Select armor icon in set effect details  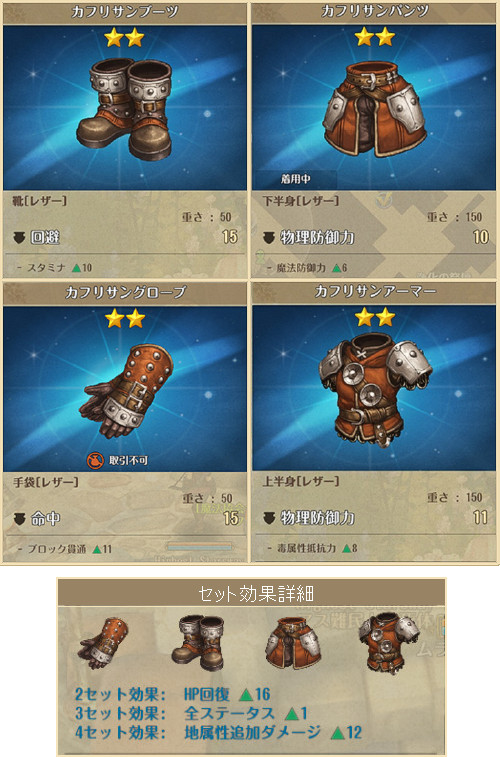tap(389, 643)
